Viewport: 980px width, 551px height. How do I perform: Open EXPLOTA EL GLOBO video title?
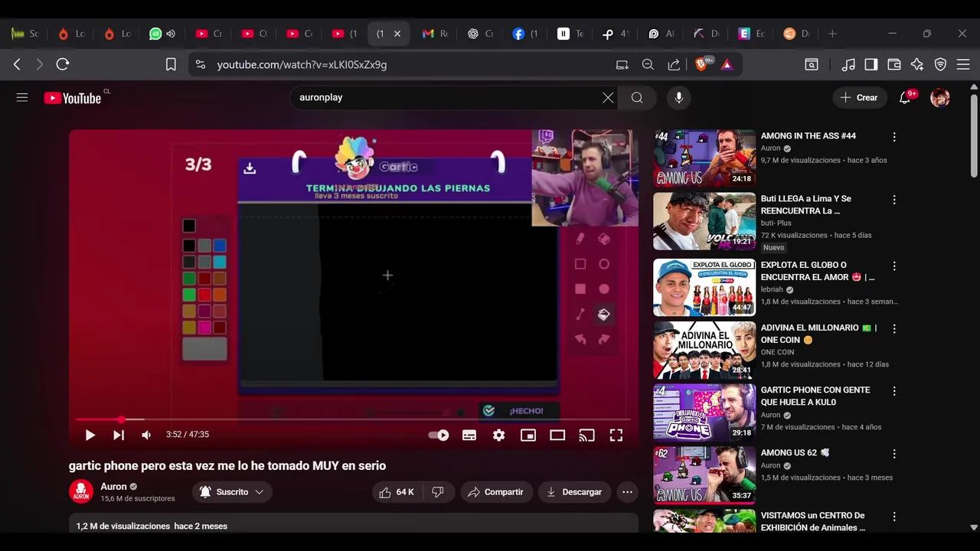818,271
